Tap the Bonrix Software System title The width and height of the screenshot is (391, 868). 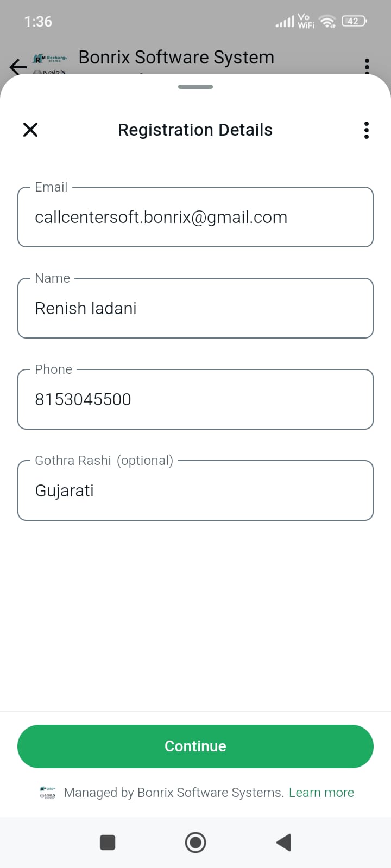[176, 58]
